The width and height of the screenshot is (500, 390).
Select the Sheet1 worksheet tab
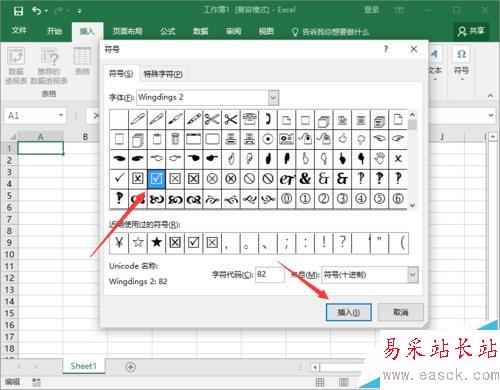(83, 366)
